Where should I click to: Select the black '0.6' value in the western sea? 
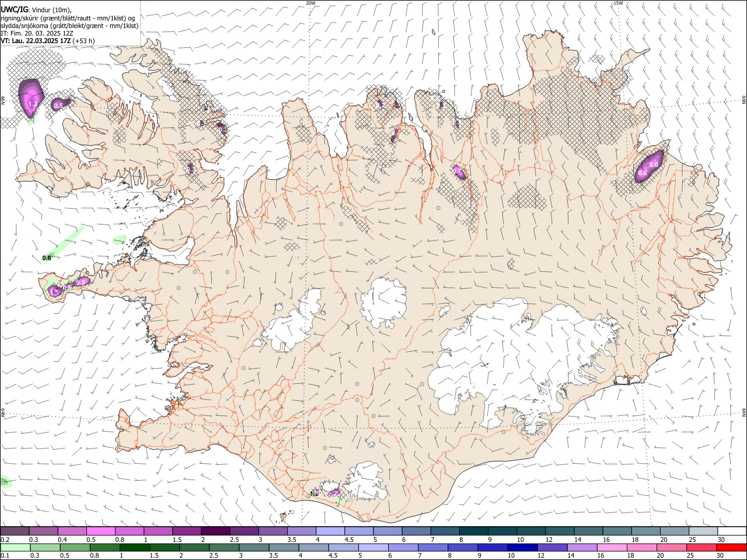(47, 258)
